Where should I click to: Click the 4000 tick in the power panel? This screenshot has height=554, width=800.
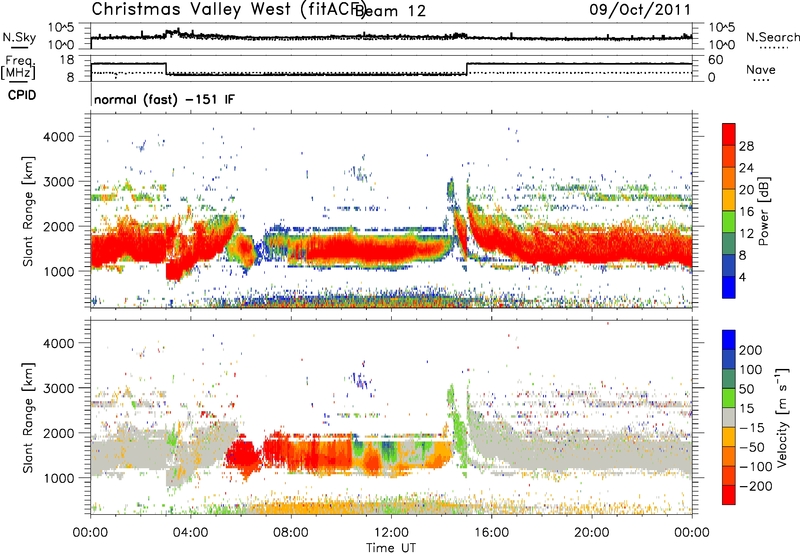tap(59, 137)
